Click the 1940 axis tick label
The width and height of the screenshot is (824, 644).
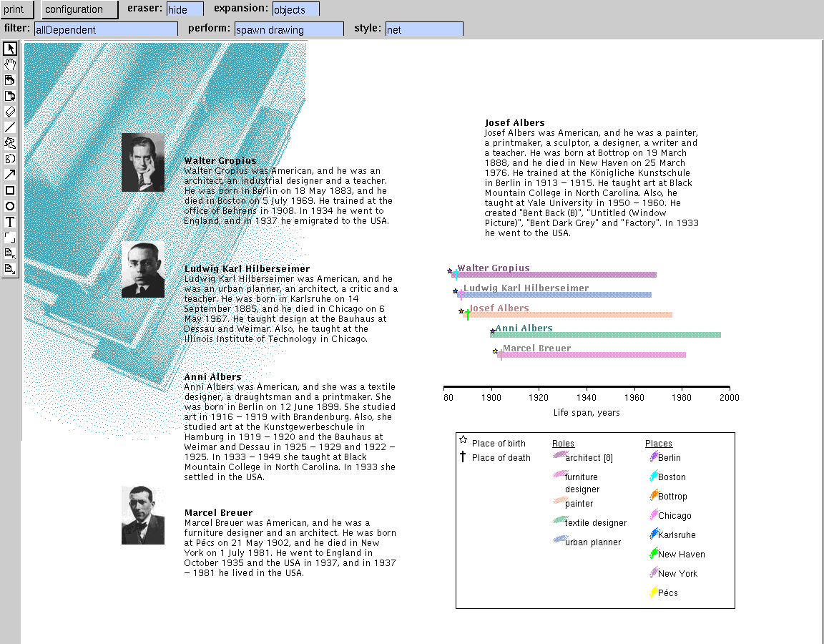point(587,397)
